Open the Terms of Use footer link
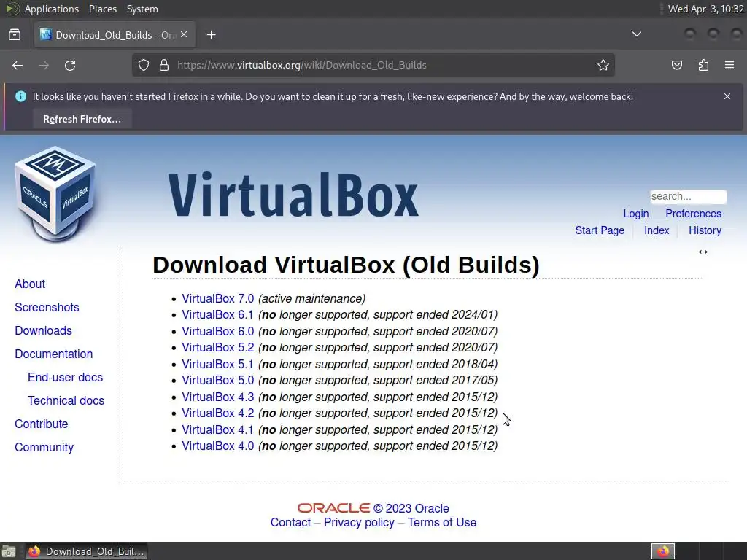The width and height of the screenshot is (747, 560). tap(442, 522)
